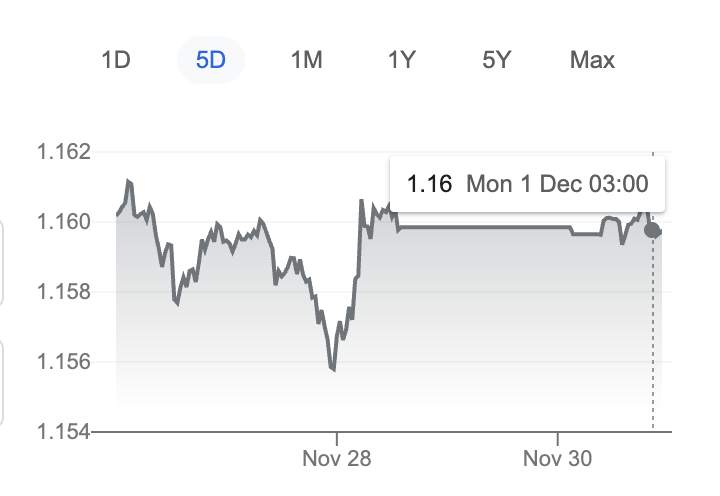
Task: Show the 1Y price history
Action: pyautogui.click(x=401, y=60)
